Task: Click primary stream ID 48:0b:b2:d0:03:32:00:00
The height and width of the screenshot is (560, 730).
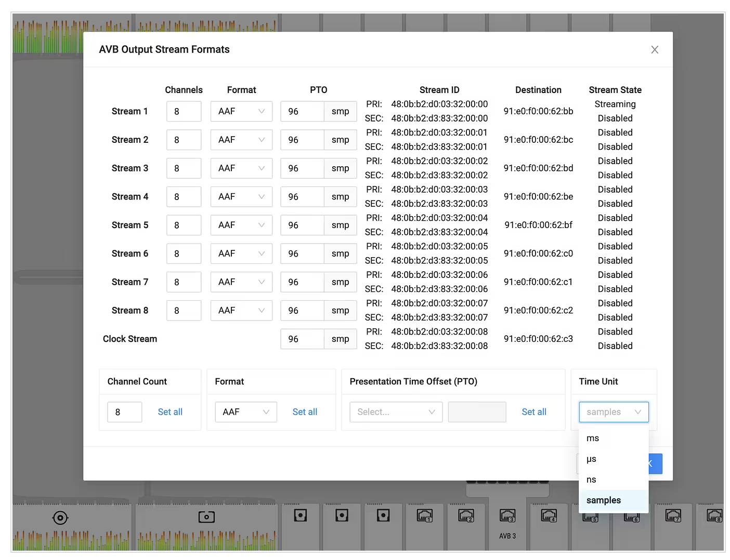Action: pyautogui.click(x=439, y=104)
